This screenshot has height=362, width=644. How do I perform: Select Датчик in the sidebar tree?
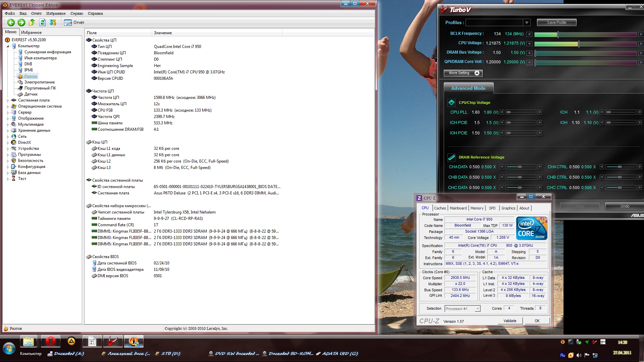point(31,94)
